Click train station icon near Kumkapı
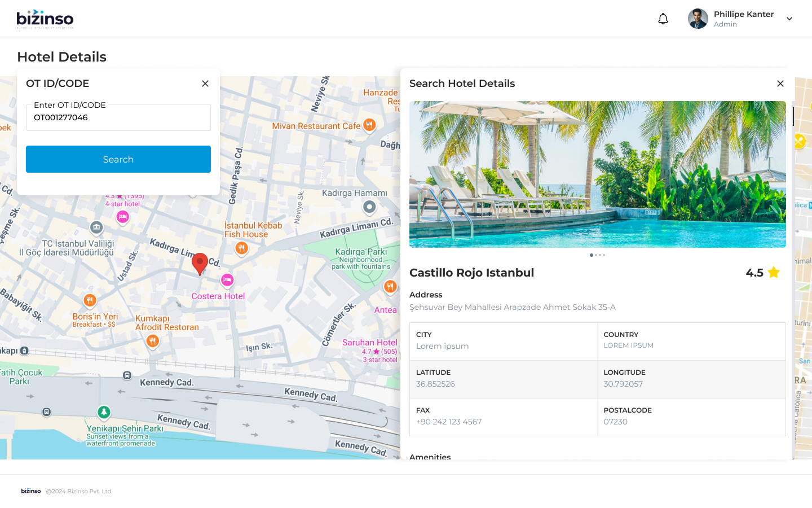Screen dimensions: 812x508 click(24, 351)
